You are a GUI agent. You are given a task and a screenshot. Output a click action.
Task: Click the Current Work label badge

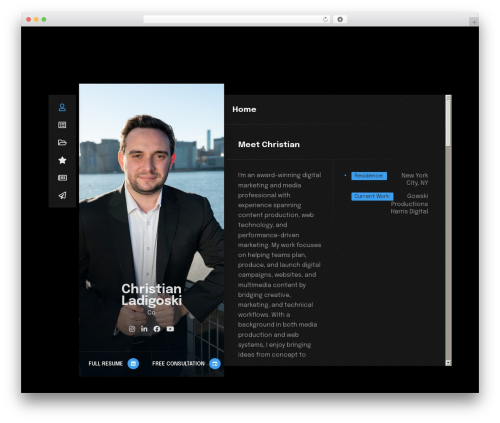tap(372, 196)
